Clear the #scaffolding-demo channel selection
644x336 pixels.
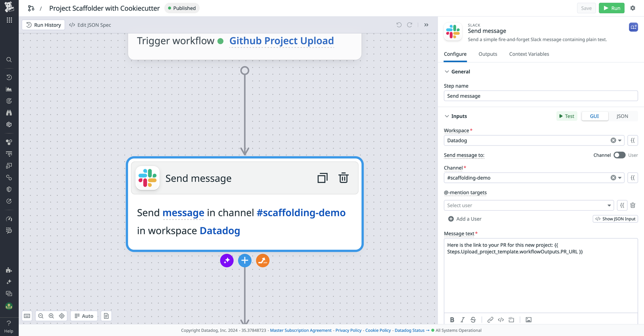point(613,178)
